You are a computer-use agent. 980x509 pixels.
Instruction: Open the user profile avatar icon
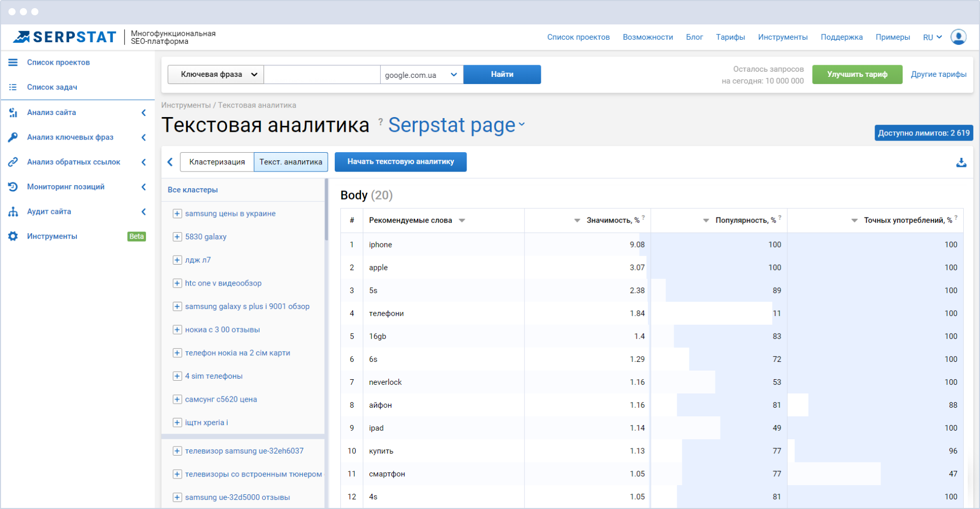click(959, 37)
